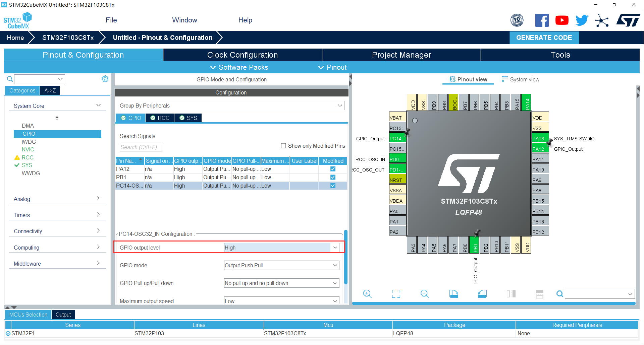Open the Help menu
This screenshot has width=644, height=345.
click(245, 20)
